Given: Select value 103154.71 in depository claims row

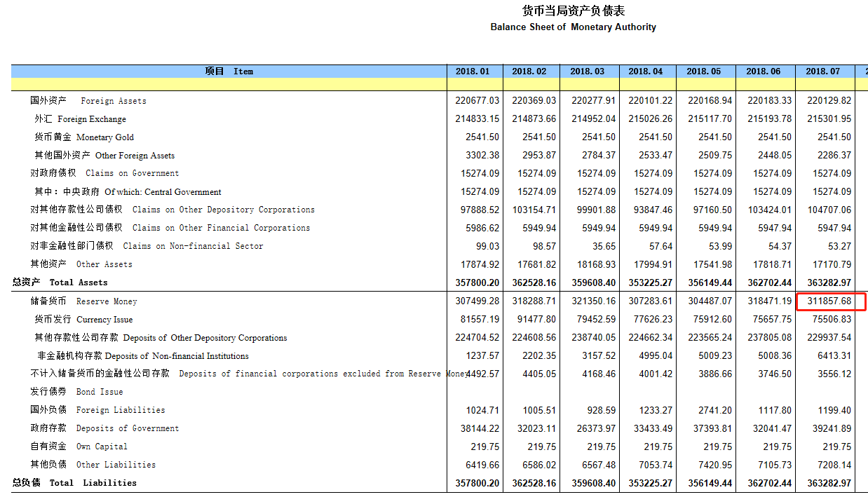Looking at the screenshot, I should click(x=534, y=210).
